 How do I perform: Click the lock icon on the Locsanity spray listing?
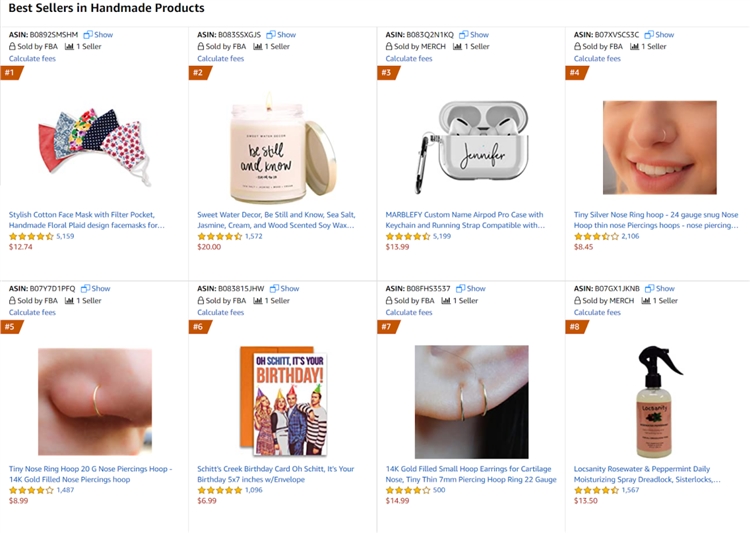click(577, 300)
